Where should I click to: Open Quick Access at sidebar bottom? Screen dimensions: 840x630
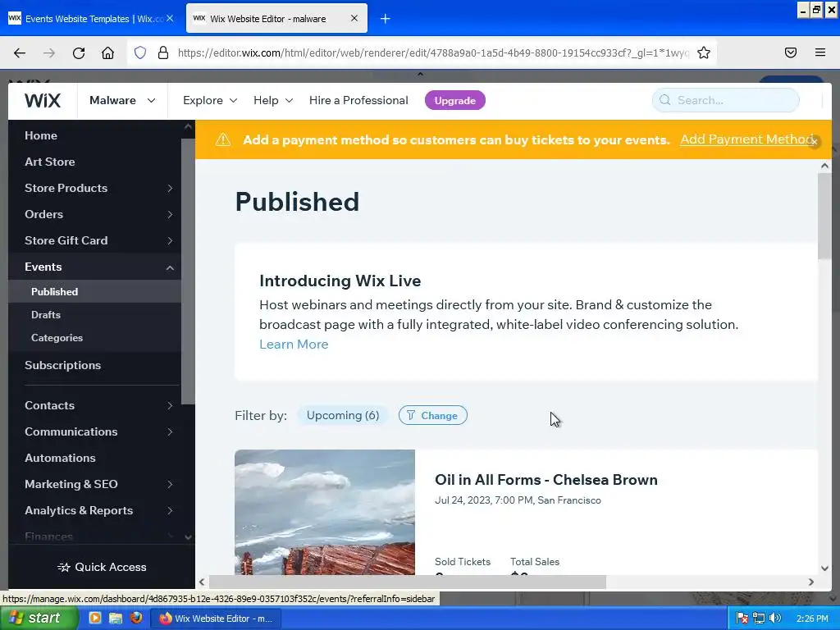(102, 567)
